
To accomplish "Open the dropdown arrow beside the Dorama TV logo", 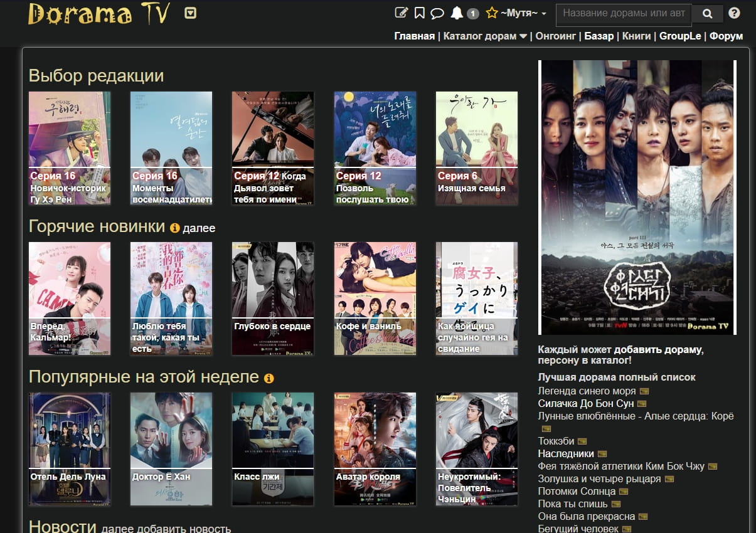I will point(191,13).
